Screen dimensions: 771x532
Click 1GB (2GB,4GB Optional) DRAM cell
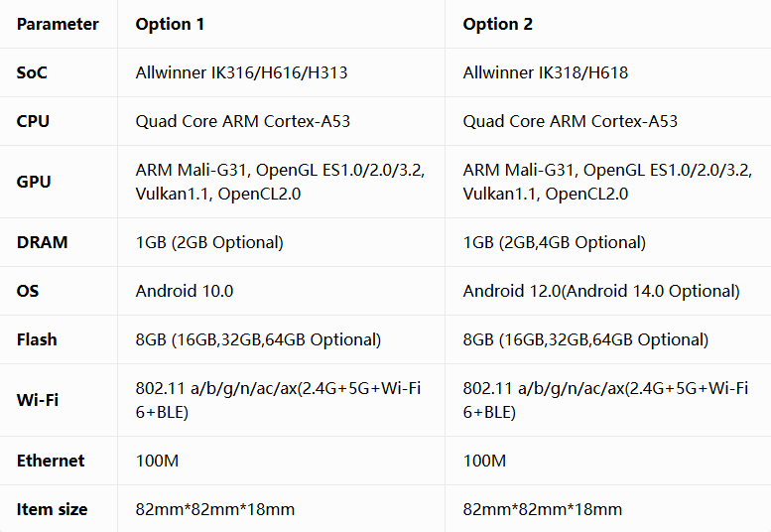[x=554, y=242]
